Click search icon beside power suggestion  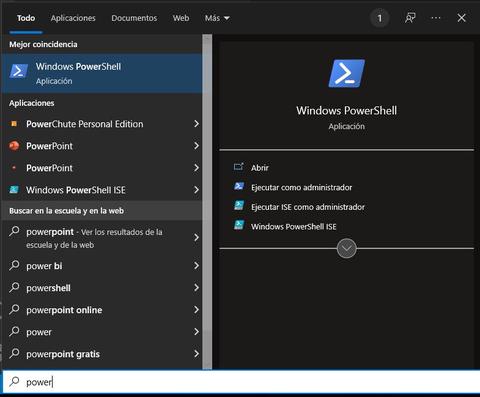14,331
